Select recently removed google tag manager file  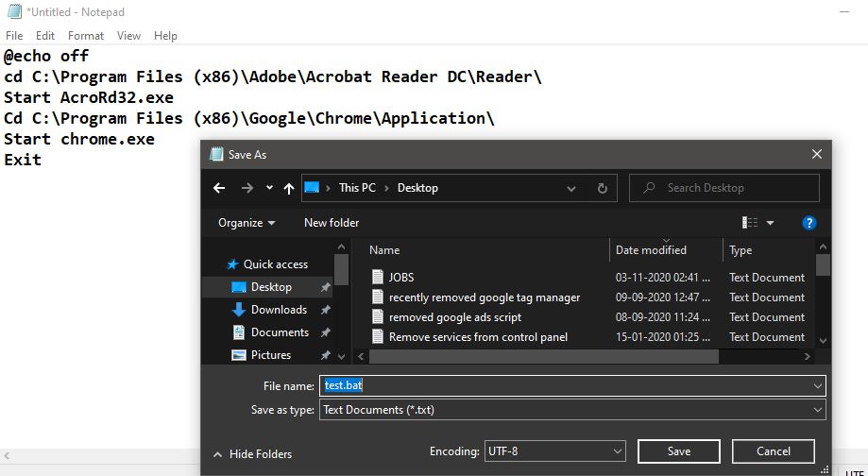point(485,297)
